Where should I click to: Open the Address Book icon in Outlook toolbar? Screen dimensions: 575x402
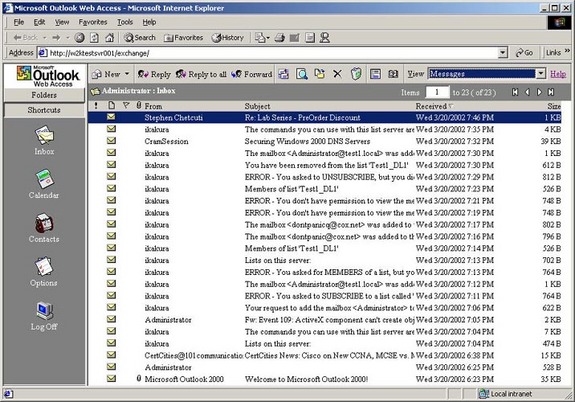pyautogui.click(x=393, y=74)
